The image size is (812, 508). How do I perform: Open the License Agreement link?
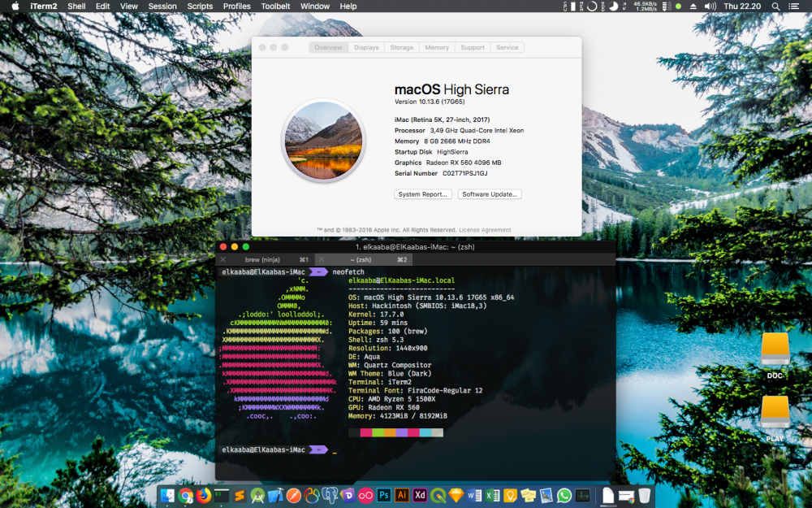(485, 230)
